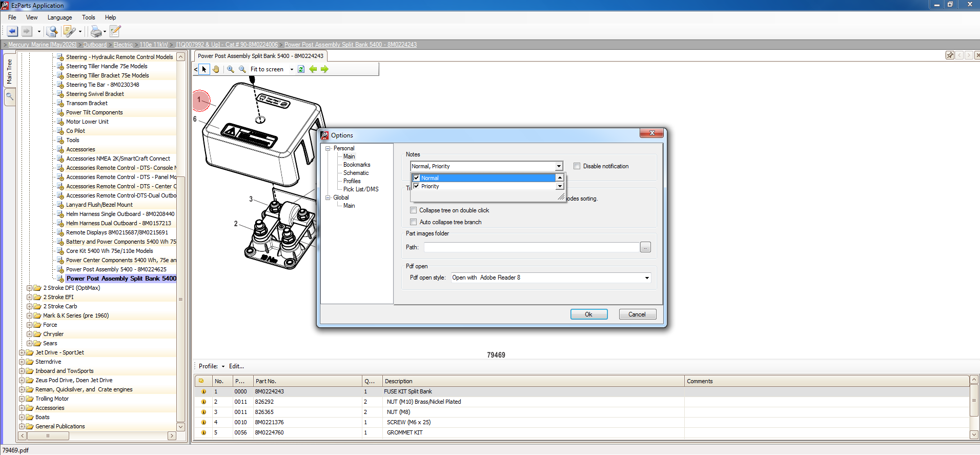
Task: Click the info icon in parts row 8M0224243
Action: [203, 391]
